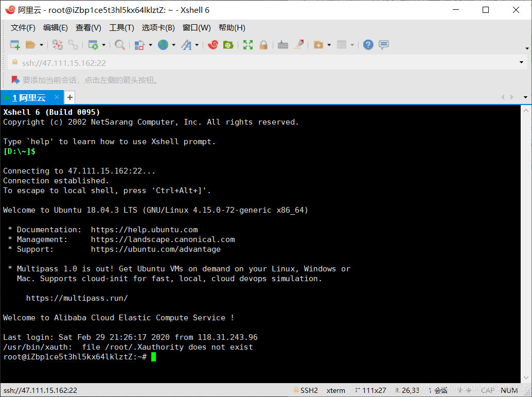
Task: Open the 帮助(H) menu
Action: [x=232, y=27]
